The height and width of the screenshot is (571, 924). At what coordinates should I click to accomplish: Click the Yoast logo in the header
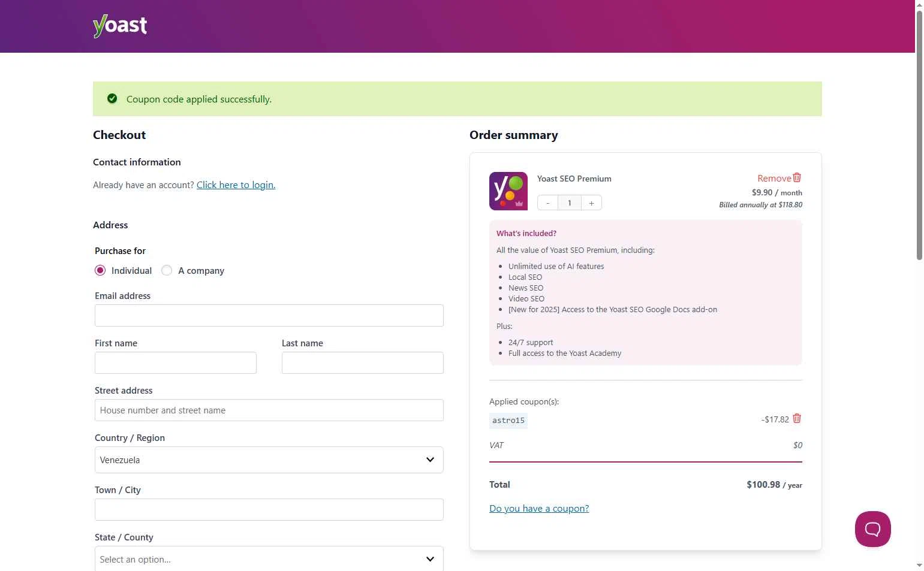[120, 26]
